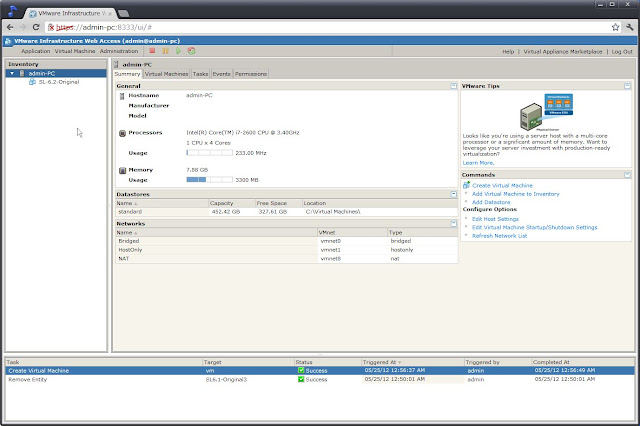Click the Processors chip icon
This screenshot has height=426, width=640.
click(x=122, y=133)
